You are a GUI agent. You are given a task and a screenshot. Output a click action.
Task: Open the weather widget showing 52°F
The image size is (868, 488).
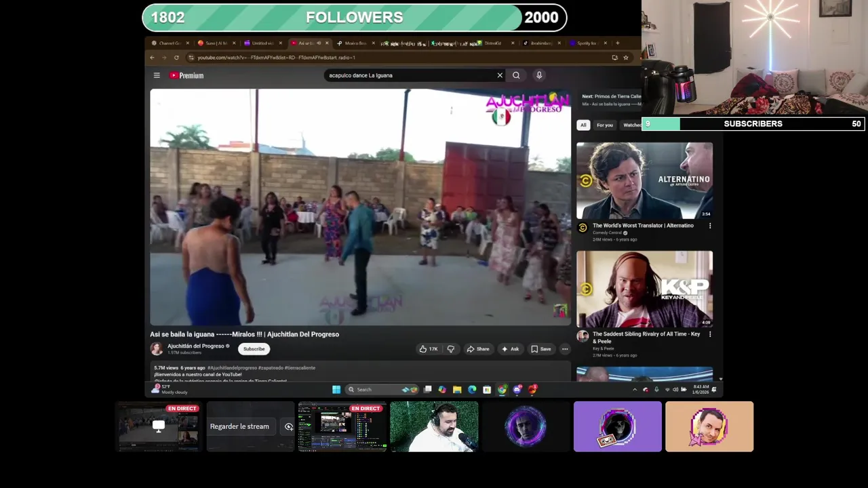[169, 389]
